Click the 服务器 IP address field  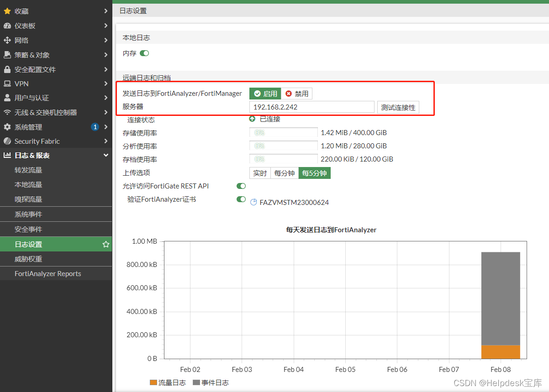click(x=312, y=107)
